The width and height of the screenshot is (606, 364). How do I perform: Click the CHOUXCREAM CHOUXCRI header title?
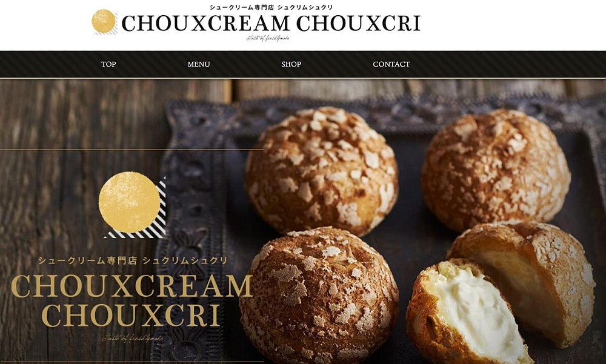pos(271,24)
